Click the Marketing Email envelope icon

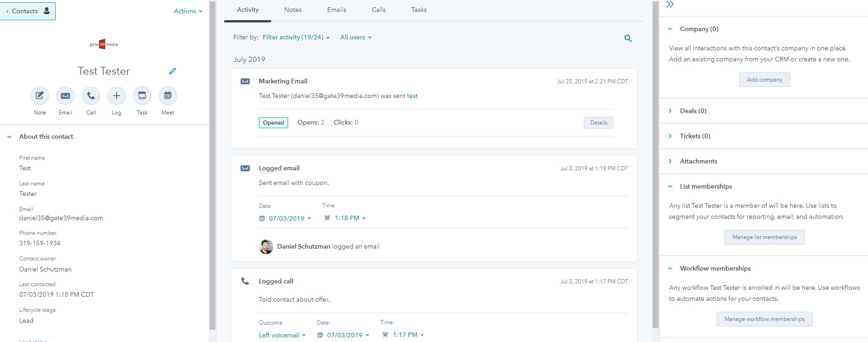[x=245, y=81]
